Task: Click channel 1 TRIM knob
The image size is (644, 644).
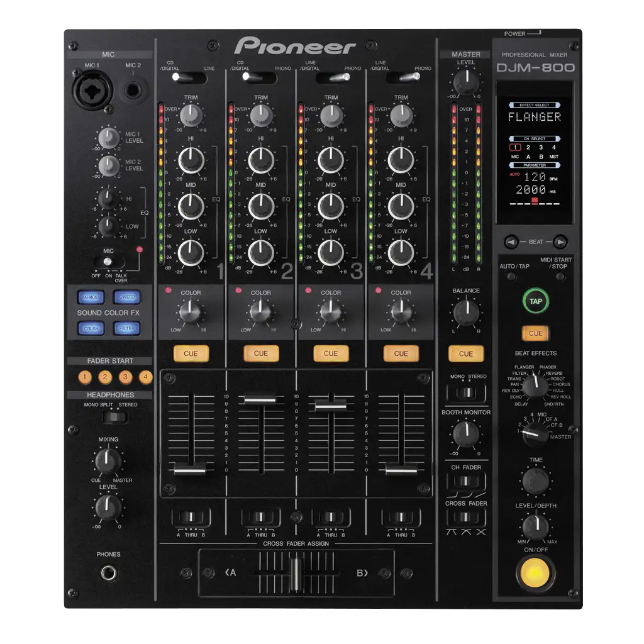Action: [191, 116]
